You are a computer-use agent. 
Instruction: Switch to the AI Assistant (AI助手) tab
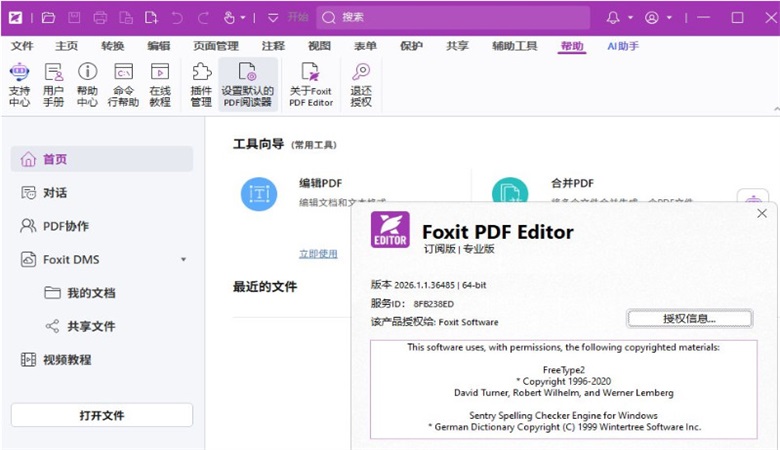click(623, 46)
